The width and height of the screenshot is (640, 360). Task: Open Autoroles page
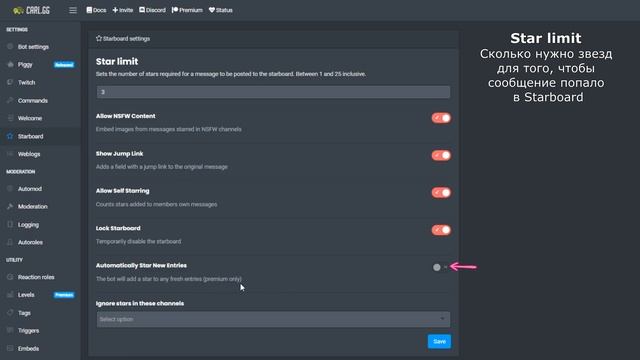tap(30, 242)
